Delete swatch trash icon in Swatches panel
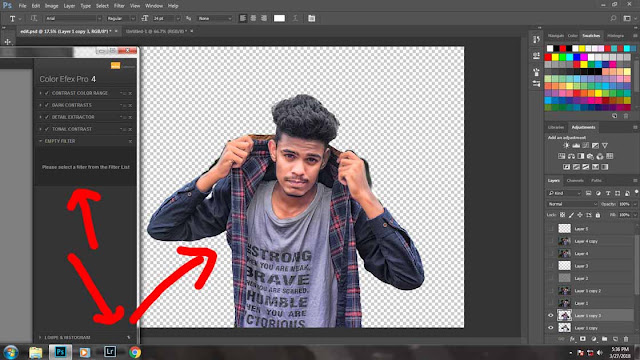 pos(626,116)
